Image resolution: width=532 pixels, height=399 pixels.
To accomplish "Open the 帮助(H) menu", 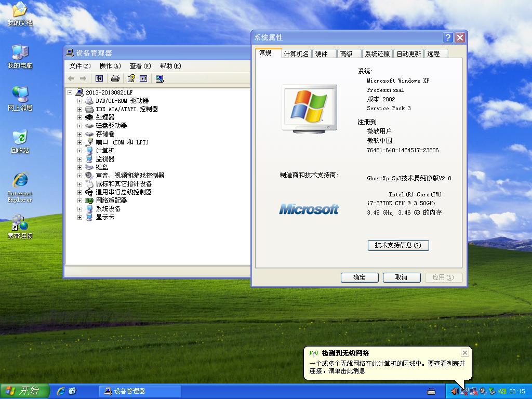I will (x=170, y=66).
